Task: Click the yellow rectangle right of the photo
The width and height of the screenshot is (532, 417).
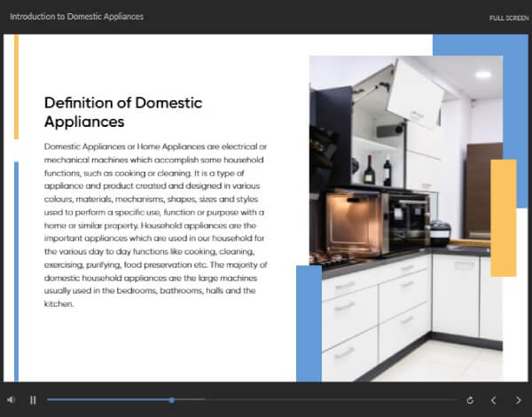Action: (503, 217)
